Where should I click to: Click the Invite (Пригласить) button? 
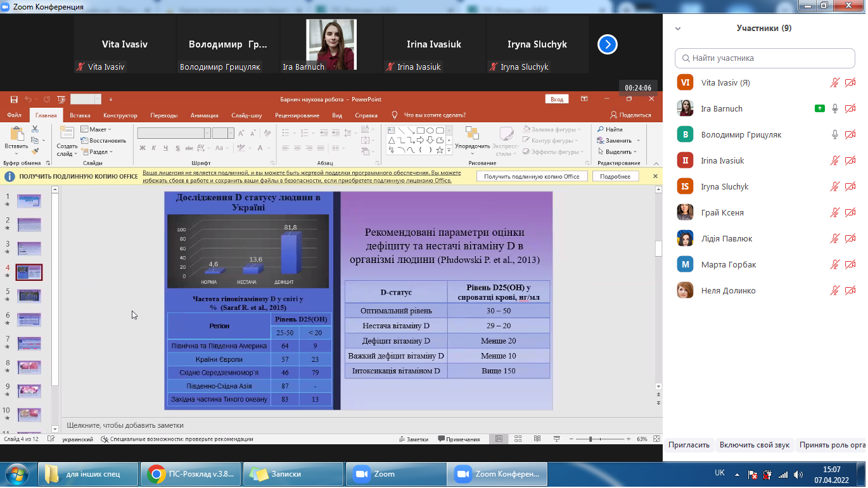(x=689, y=445)
